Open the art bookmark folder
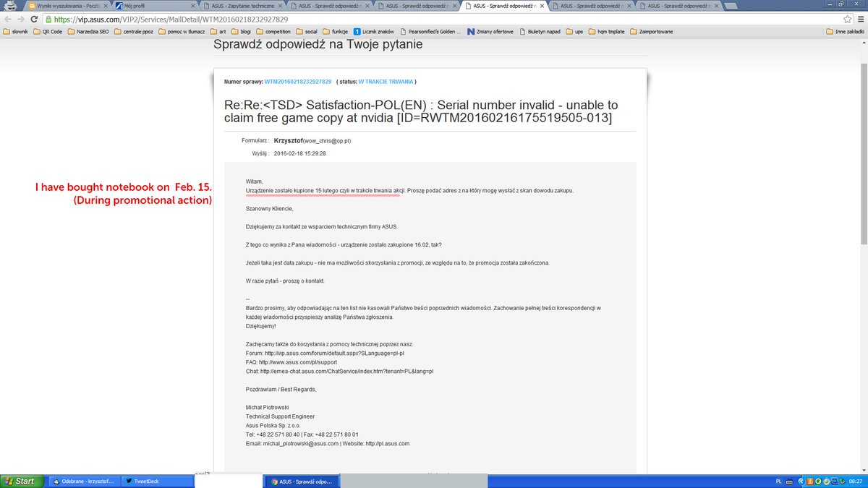 point(218,32)
